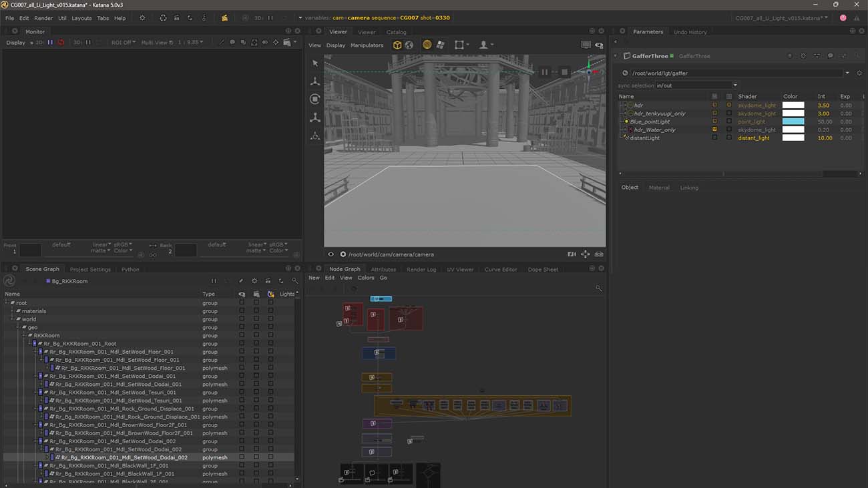Click the search icon in Scene Graph toolbar

click(x=294, y=281)
